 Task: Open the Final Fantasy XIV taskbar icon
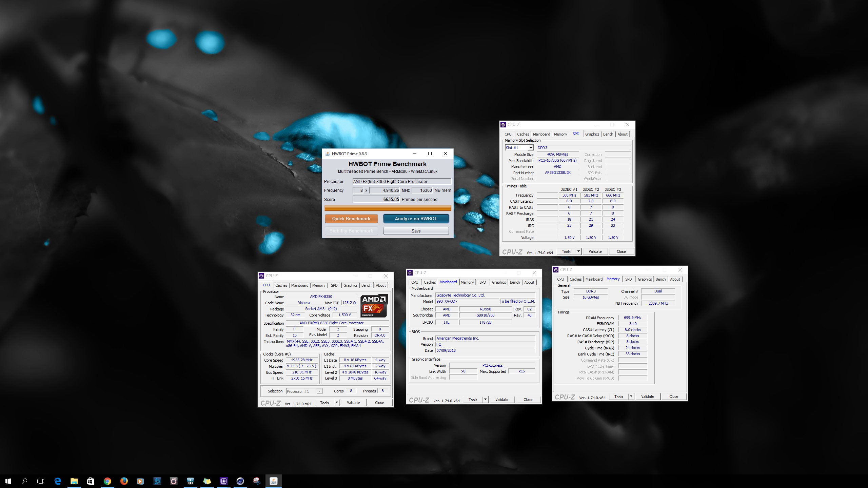coord(174,481)
